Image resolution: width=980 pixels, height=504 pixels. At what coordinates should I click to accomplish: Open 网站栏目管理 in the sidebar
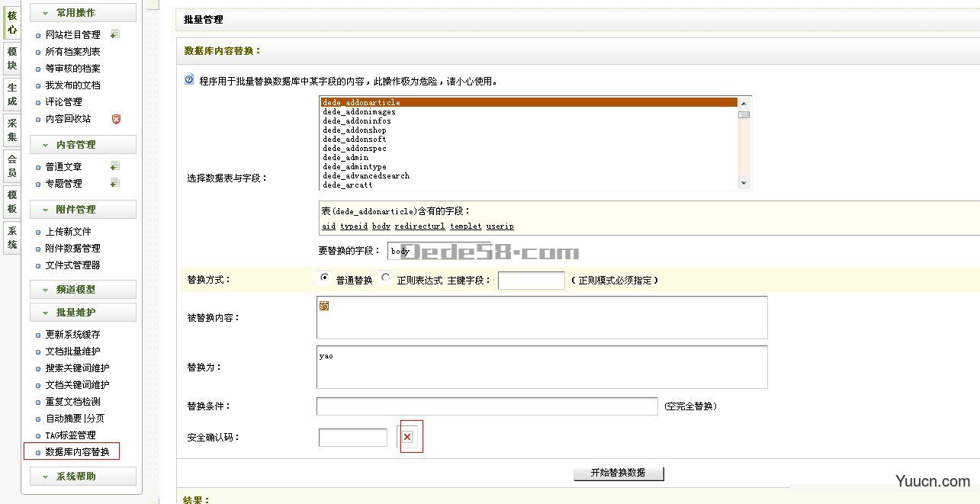pyautogui.click(x=73, y=34)
